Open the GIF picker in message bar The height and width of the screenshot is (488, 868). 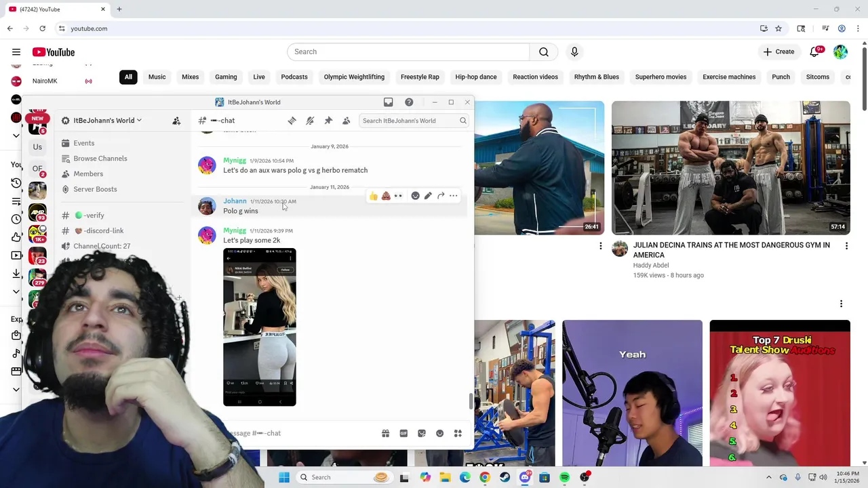click(x=403, y=433)
